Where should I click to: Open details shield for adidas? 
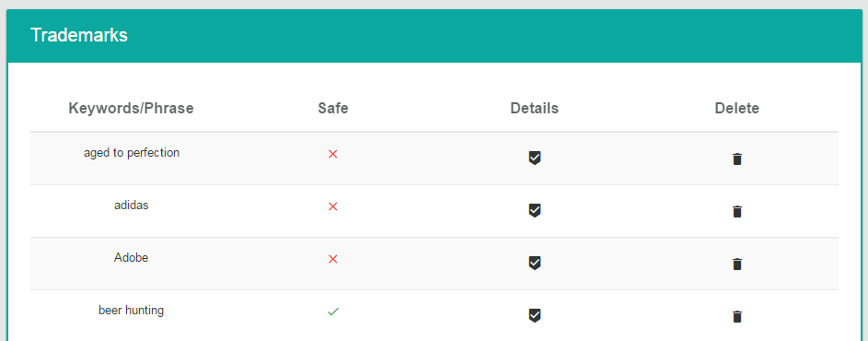coord(534,211)
